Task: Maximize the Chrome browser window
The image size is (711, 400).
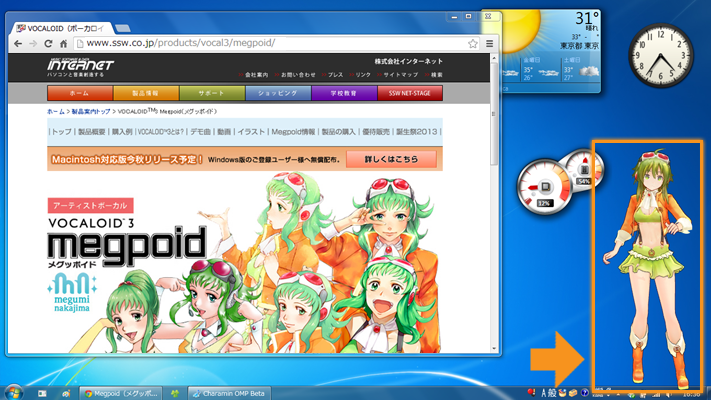Action: (469, 17)
